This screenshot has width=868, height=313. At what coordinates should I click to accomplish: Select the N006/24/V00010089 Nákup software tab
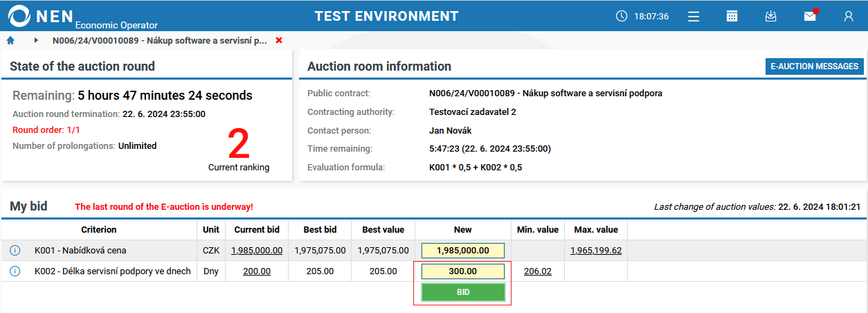coord(159,41)
